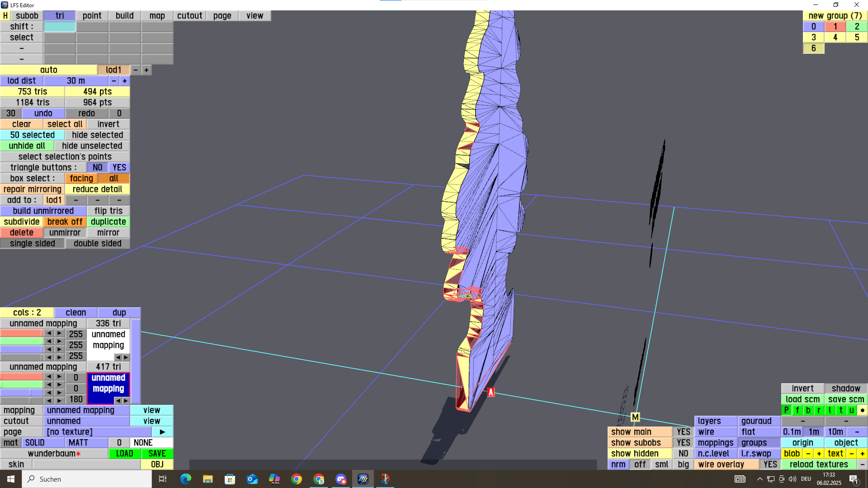Viewport: 868px width, 488px height.
Task: Increase lod level with plus button
Action: tap(146, 70)
